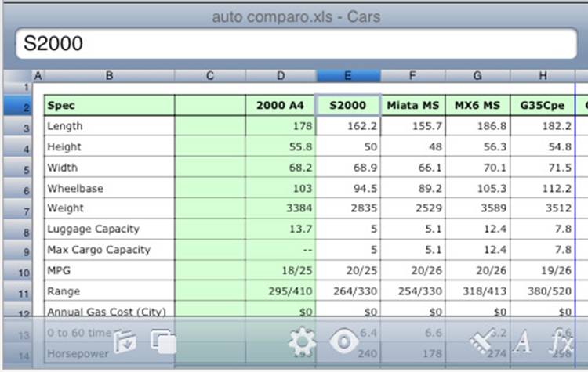Select column G header
588x372 pixels.
point(477,76)
